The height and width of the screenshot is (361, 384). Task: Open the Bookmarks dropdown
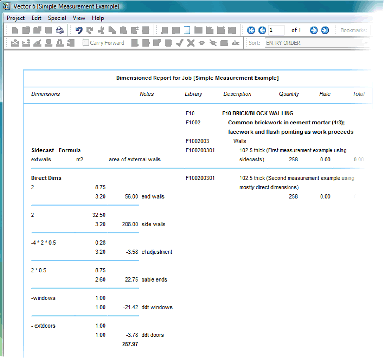[x=353, y=30]
